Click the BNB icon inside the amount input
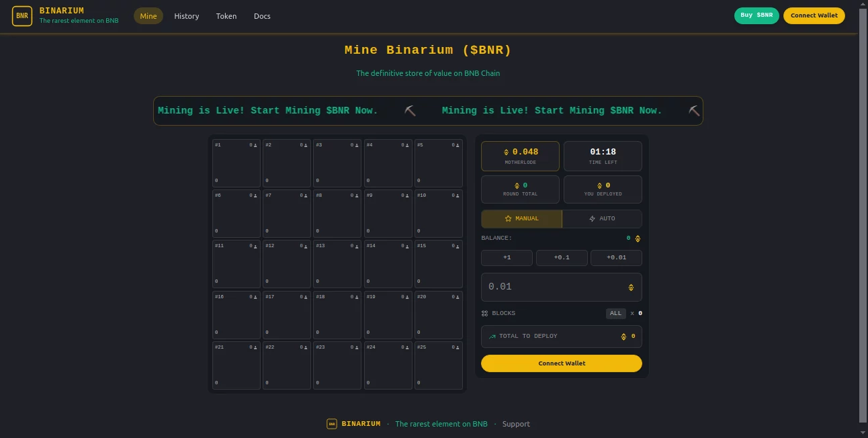868x438 pixels. [630, 286]
